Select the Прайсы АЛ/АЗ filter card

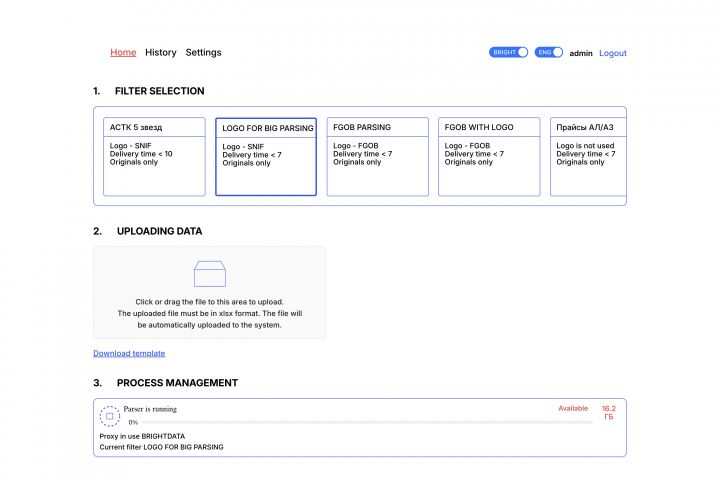(589, 156)
